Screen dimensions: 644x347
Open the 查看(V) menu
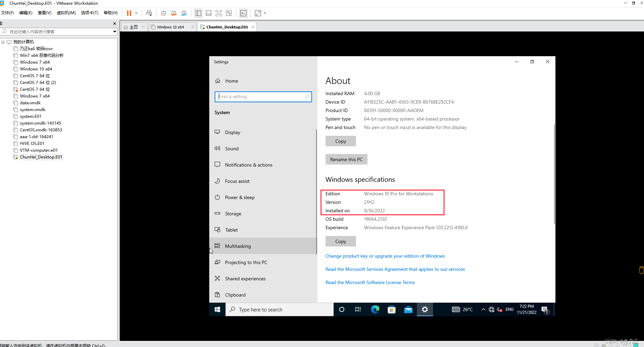click(x=44, y=13)
